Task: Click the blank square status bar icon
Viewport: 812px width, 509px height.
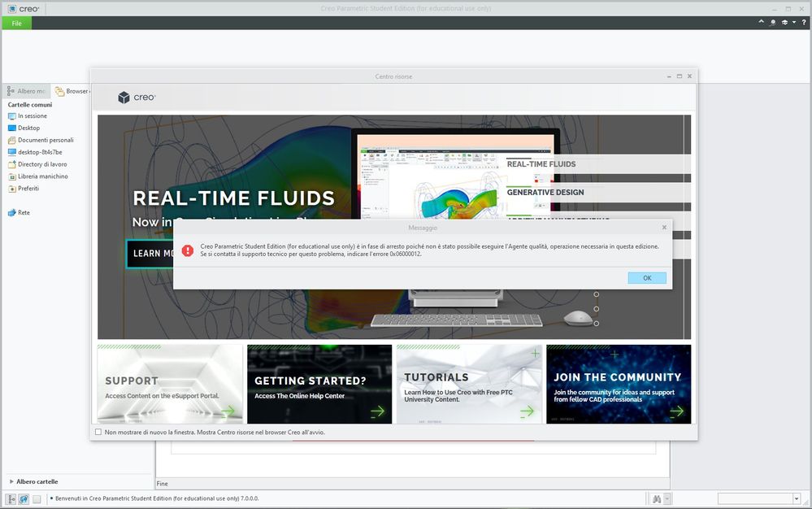Action: tap(37, 499)
